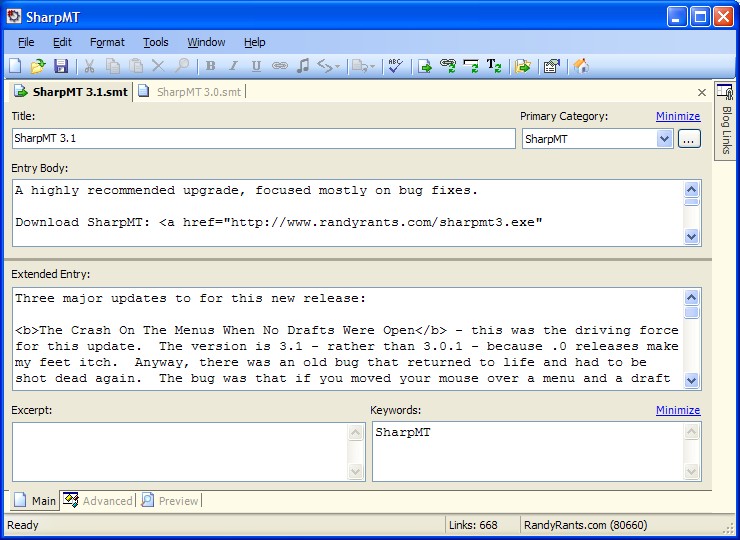Click Extended Entry scrollbar up arrow
Image resolution: width=740 pixels, height=540 pixels.
(x=691, y=297)
